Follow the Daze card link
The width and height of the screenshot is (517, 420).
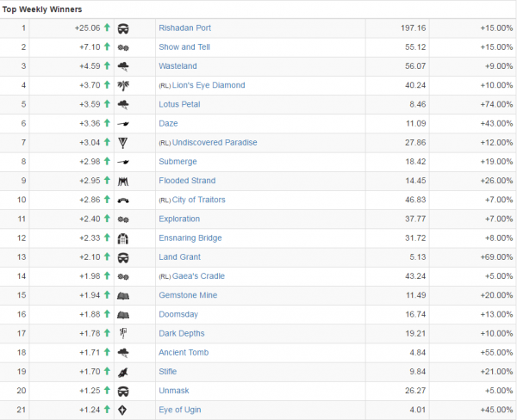(168, 124)
